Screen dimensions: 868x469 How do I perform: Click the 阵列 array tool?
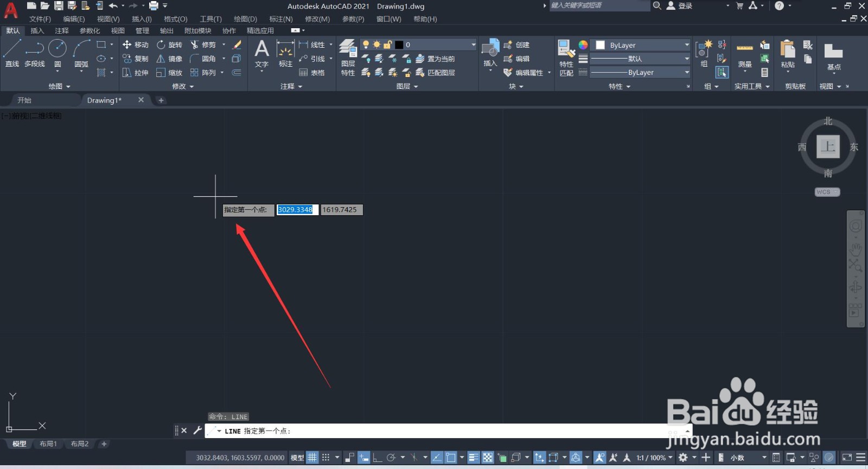pyautogui.click(x=203, y=73)
